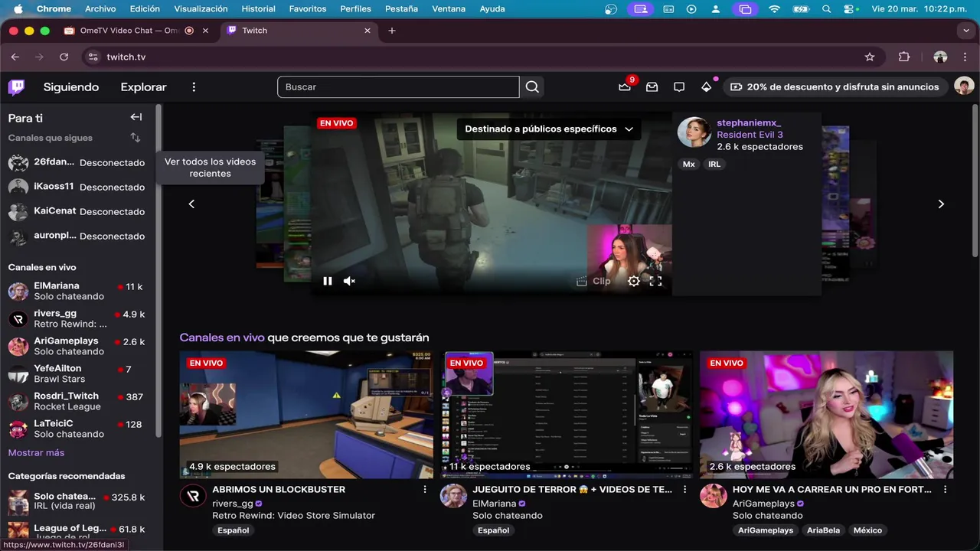
Task: Open ElMariana stream thumbnail
Action: click(568, 415)
